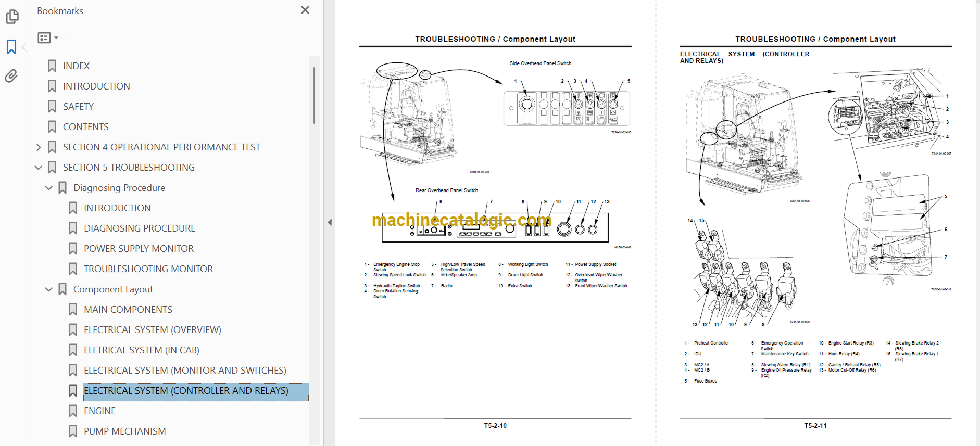Open the CONTENTS bookmark
The image size is (980, 446).
(x=86, y=127)
